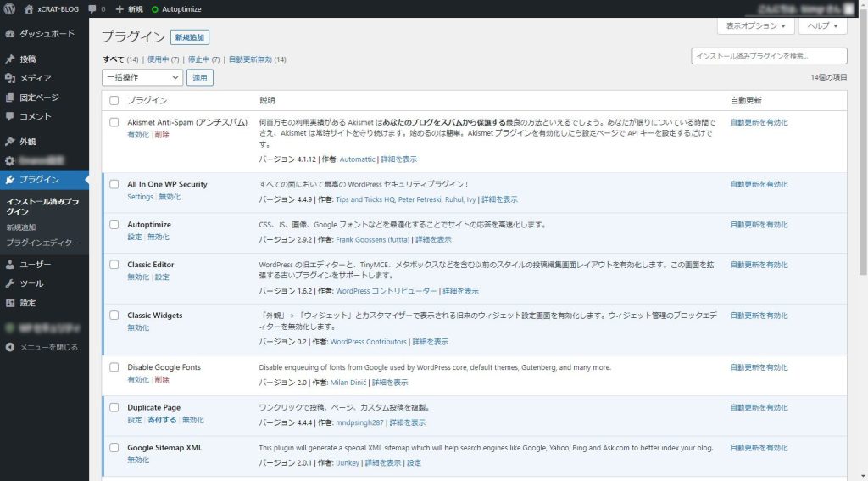The image size is (868, 481).
Task: Click the plus icon for 新規
Action: click(120, 9)
